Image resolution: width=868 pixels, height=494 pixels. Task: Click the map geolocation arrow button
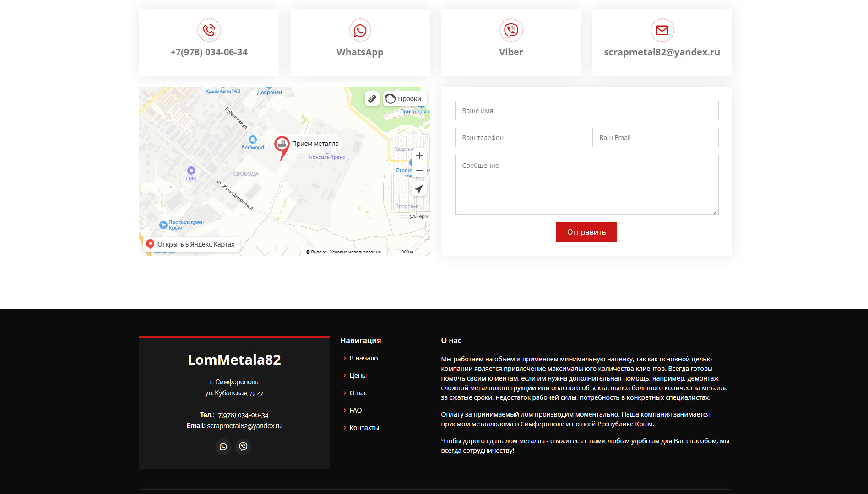pyautogui.click(x=419, y=189)
